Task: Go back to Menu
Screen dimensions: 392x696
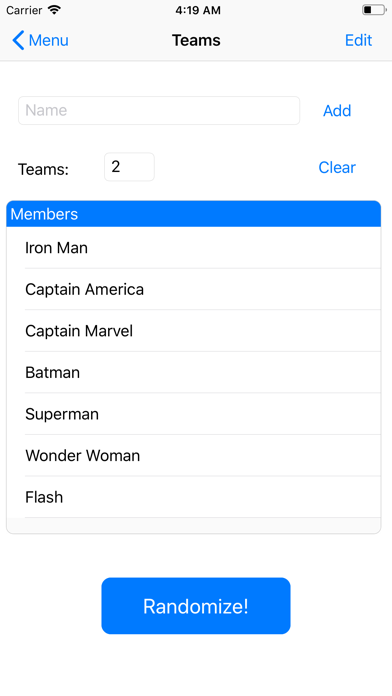Action: (40, 40)
